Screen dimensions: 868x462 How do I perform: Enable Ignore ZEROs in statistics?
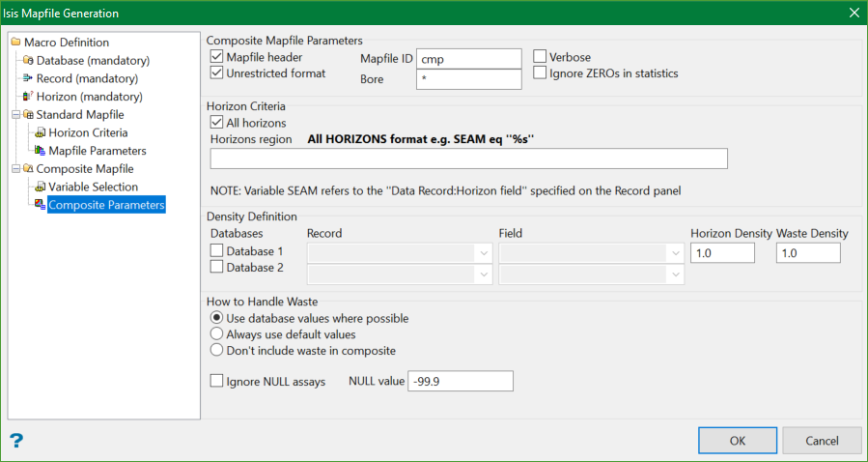(540, 72)
